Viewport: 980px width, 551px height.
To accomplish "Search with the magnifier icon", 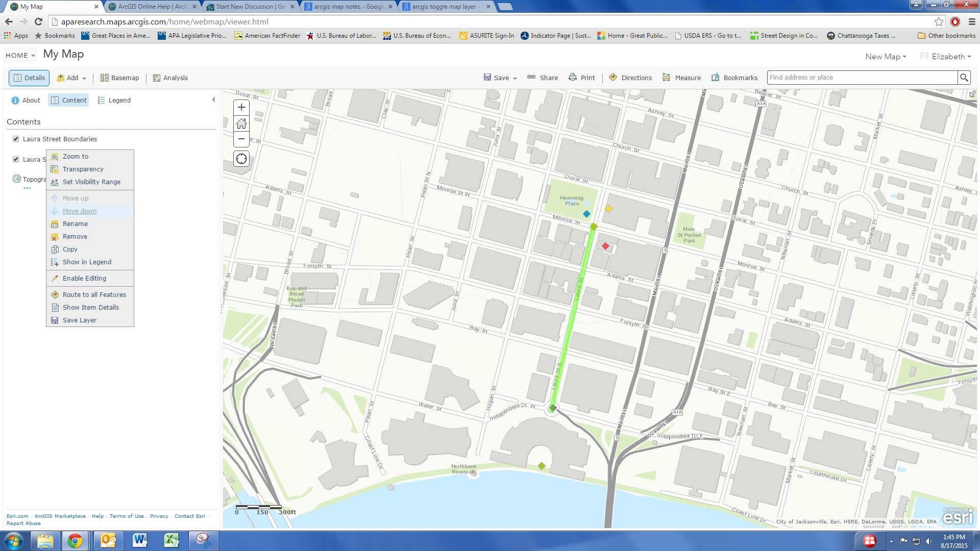I will (x=964, y=78).
